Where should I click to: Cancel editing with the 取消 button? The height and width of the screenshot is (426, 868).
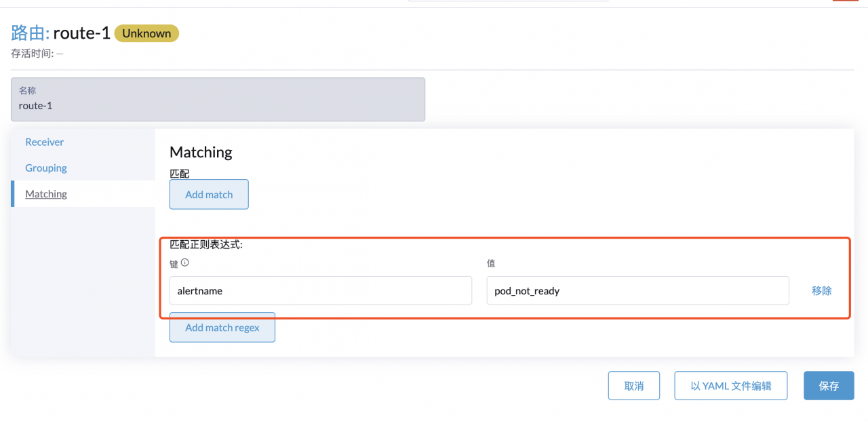click(x=634, y=386)
